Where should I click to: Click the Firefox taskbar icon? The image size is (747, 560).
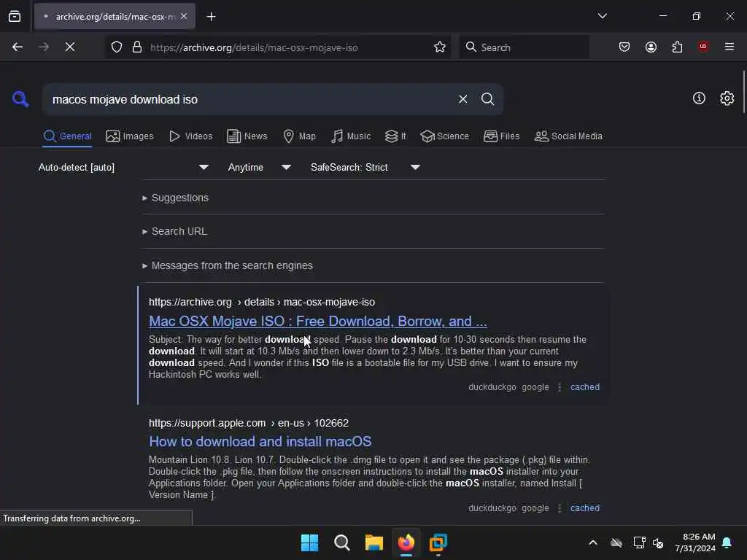(406, 542)
